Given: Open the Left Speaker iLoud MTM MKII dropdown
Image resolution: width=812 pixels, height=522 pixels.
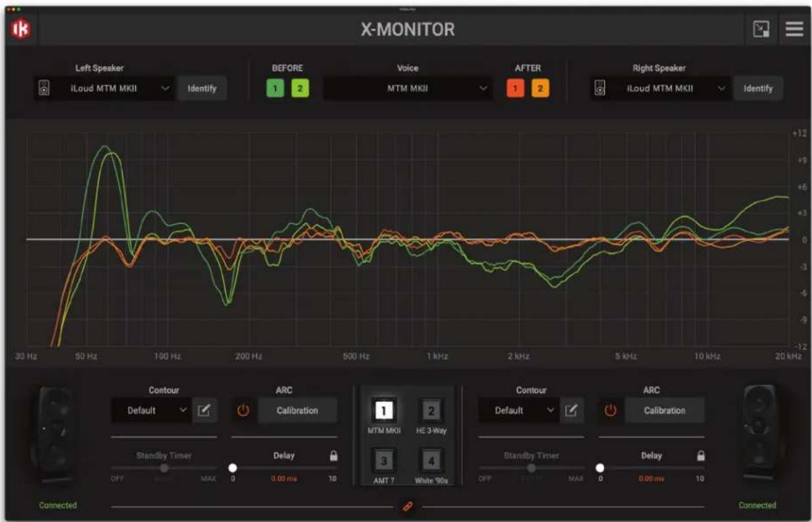Looking at the screenshot, I should (104, 88).
